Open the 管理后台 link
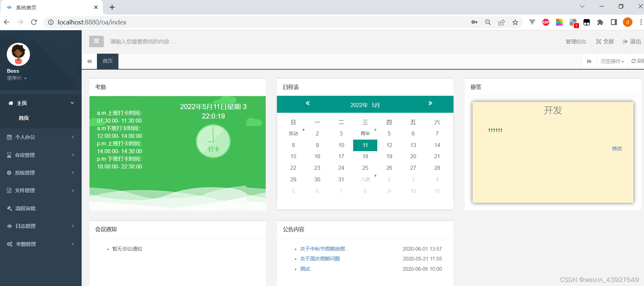Viewport: 644px width, 286px height. 576,41
